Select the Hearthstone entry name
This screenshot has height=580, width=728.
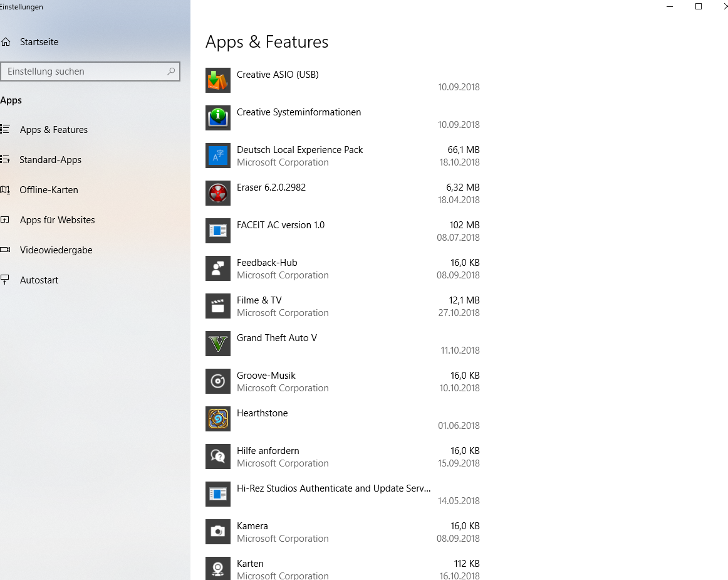263,413
